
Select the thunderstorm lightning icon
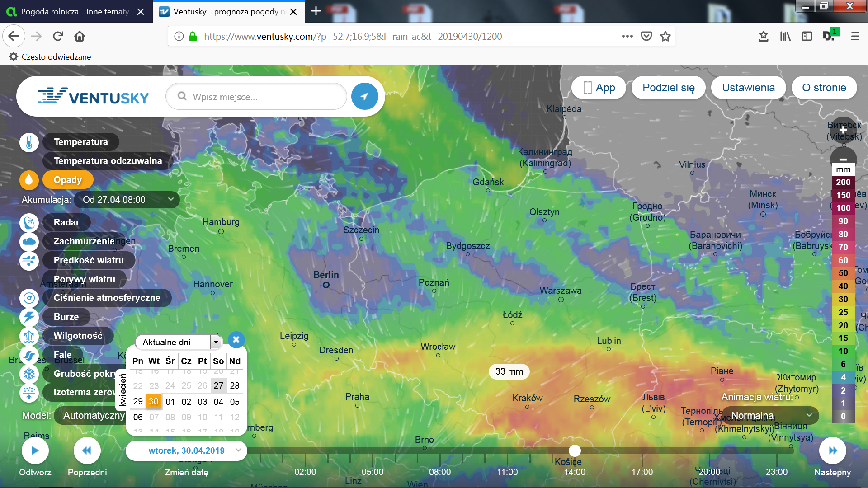[29, 317]
